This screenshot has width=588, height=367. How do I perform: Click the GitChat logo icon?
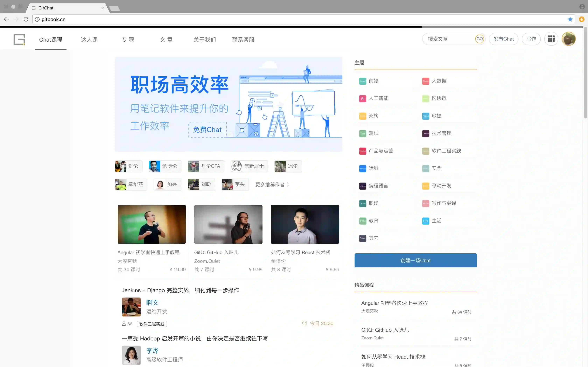coord(19,39)
